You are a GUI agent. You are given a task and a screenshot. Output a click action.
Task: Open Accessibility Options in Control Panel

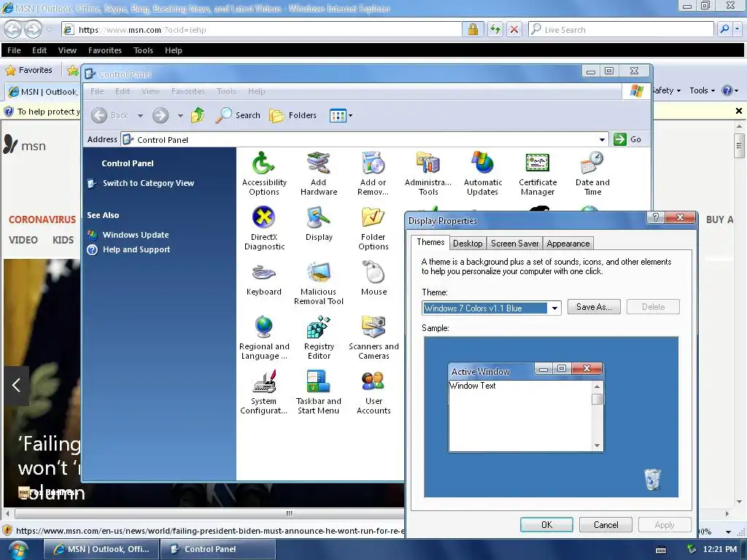tap(264, 174)
